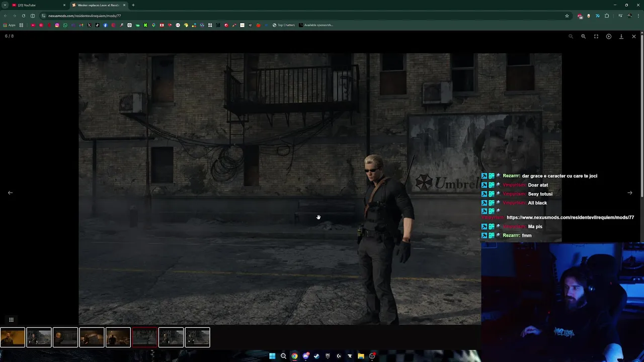Open the WhatsApp bookmark
The height and width of the screenshot is (362, 644).
[65, 25]
